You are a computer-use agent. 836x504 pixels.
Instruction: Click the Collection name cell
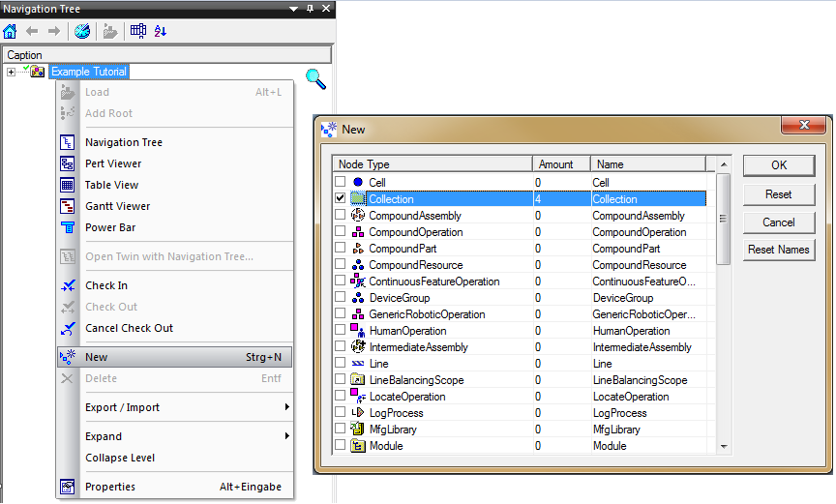coord(649,199)
